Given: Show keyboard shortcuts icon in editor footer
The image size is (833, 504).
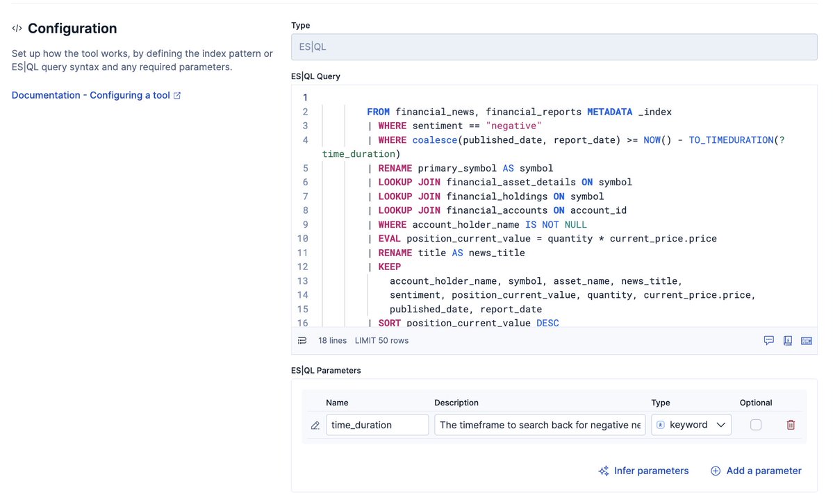Looking at the screenshot, I should coord(807,341).
